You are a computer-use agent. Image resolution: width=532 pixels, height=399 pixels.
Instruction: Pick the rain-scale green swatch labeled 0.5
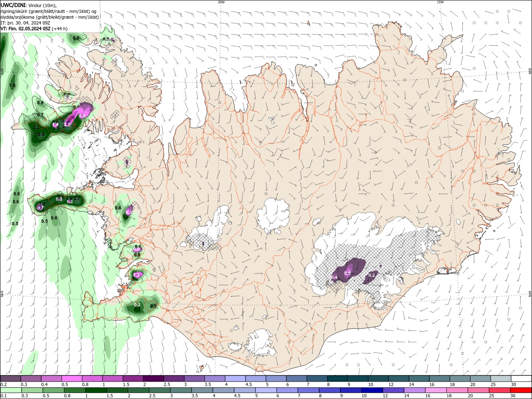53,390
